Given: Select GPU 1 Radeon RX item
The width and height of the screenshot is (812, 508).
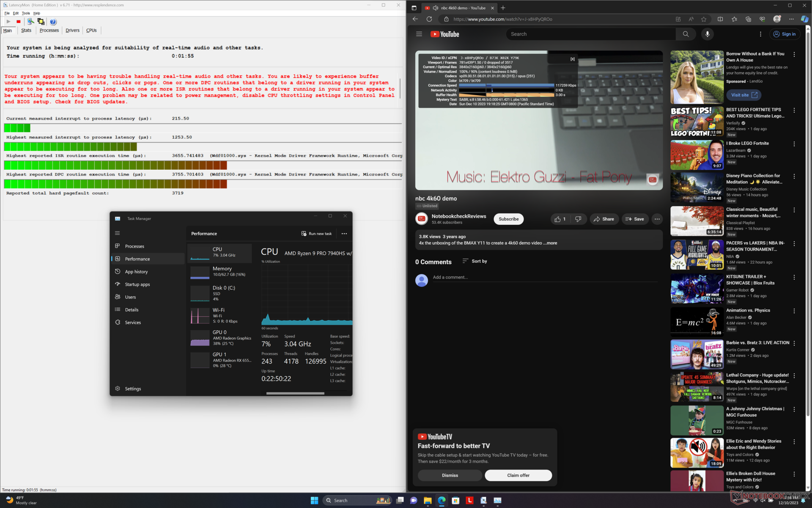Looking at the screenshot, I should click(220, 360).
